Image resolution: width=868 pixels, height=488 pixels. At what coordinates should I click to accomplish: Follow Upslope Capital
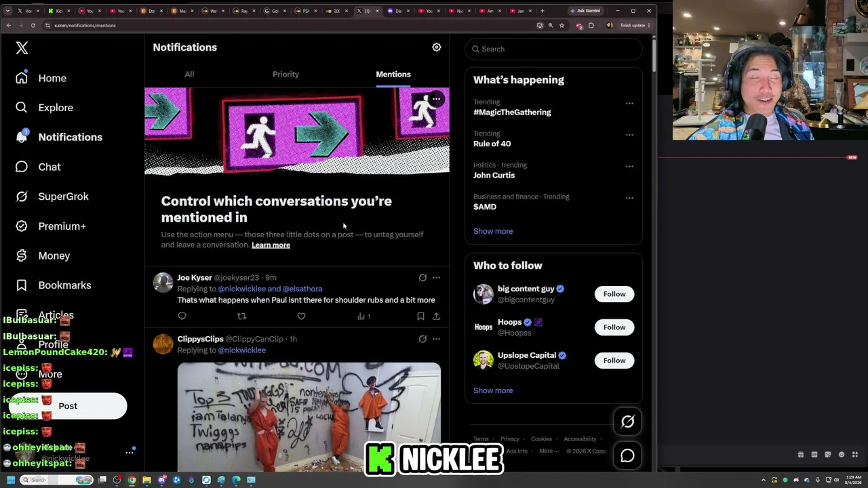[614, 361]
